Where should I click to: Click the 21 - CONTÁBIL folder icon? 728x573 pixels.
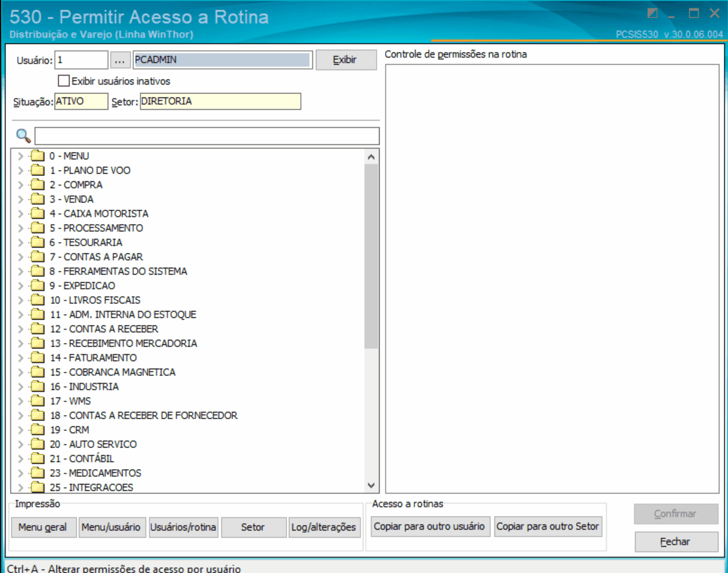coord(38,459)
